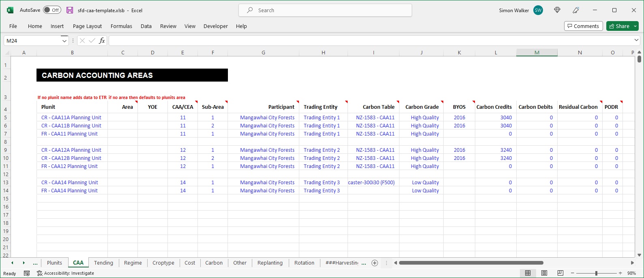Viewport: 644px width, 278px height.
Task: Open the SW account avatar
Action: point(538,10)
